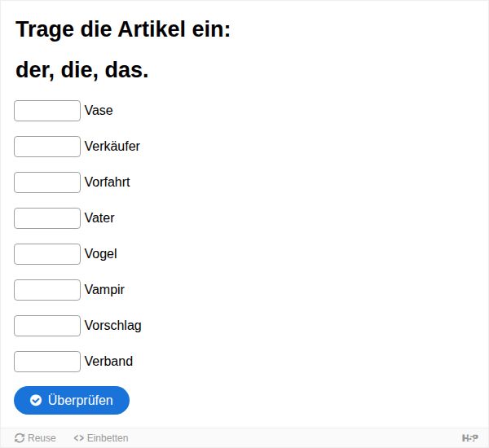Image resolution: width=489 pixels, height=448 pixels.
Task: Click the heading Trage die Artikel ein
Action: coord(123,29)
